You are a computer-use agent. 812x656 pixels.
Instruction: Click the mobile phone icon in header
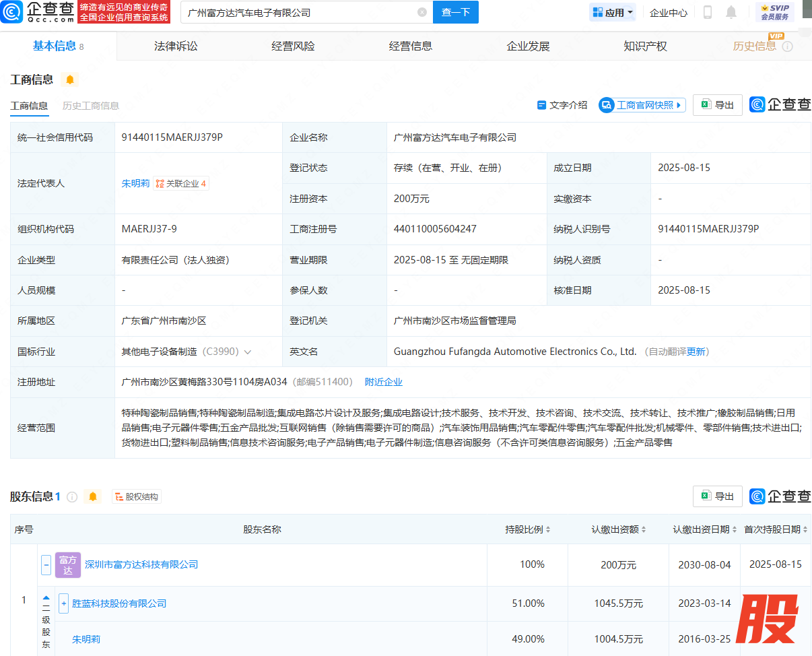tap(708, 12)
